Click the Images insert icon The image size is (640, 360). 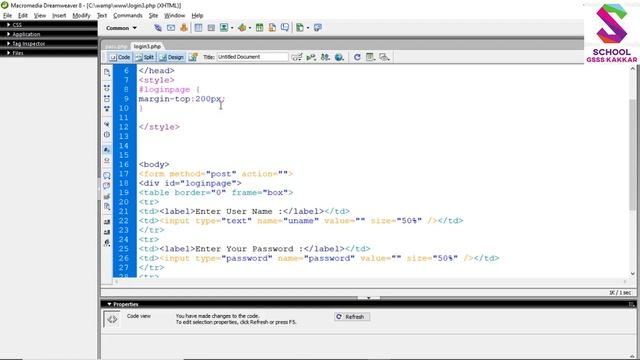pyautogui.click(x=224, y=28)
